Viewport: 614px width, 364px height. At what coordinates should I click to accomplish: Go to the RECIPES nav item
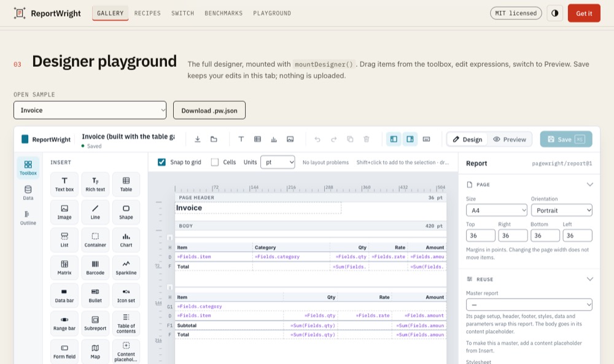[147, 13]
